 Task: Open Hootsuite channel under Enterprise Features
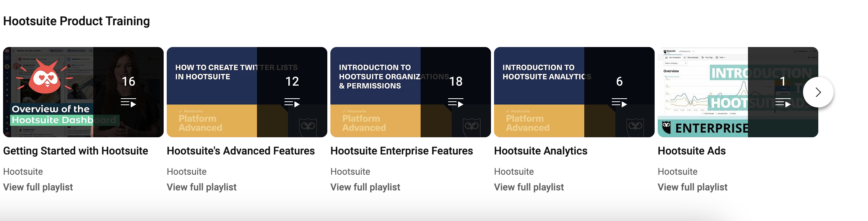tap(350, 172)
